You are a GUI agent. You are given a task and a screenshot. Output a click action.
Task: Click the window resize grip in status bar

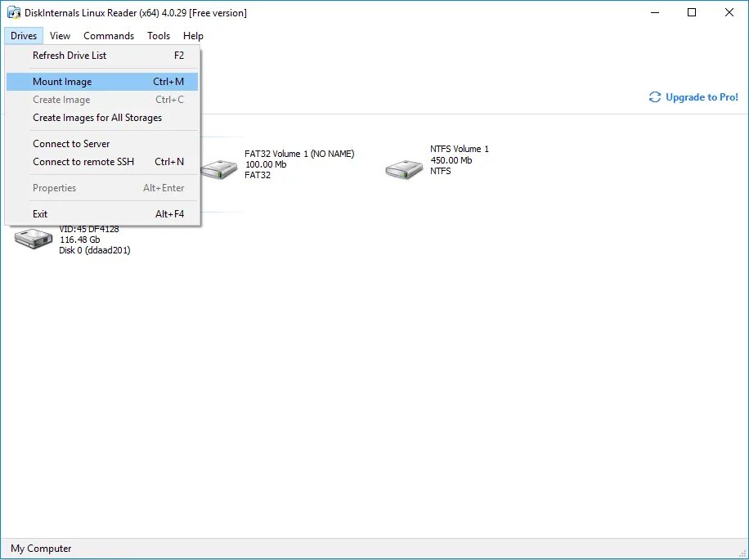742,553
